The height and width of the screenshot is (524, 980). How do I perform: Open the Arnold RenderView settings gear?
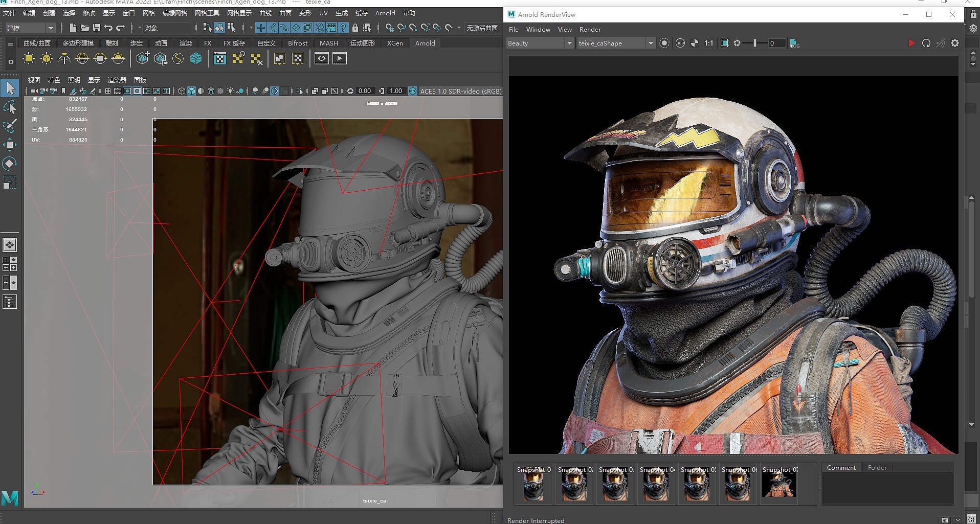click(954, 43)
